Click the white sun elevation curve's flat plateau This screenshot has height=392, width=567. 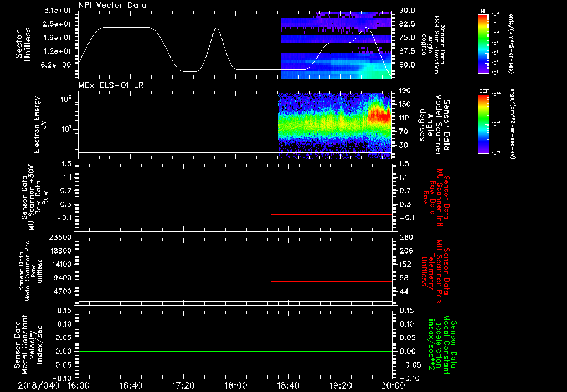click(x=127, y=27)
